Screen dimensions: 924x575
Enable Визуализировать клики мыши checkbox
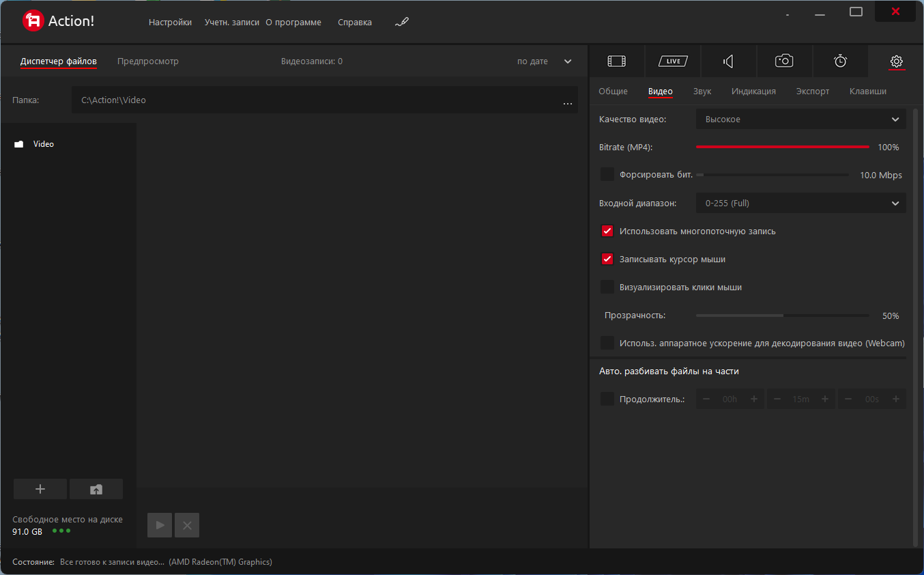coord(607,287)
